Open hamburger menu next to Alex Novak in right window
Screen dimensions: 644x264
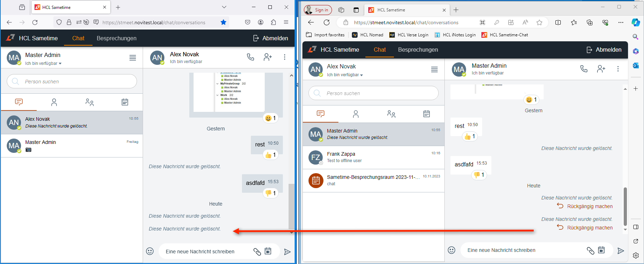coord(434,69)
